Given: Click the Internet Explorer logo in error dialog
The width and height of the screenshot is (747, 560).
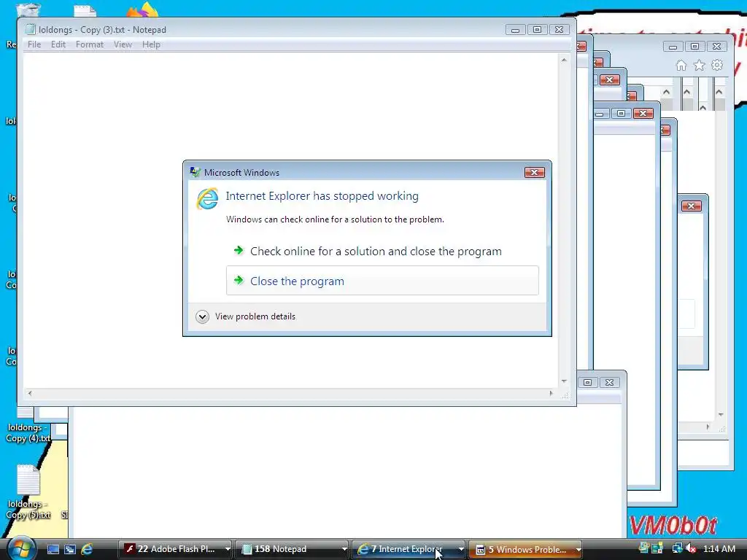Looking at the screenshot, I should (208, 198).
